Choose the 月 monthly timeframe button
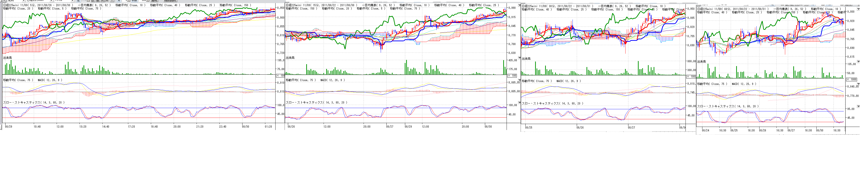868x187 pixels. (x=102, y=1)
